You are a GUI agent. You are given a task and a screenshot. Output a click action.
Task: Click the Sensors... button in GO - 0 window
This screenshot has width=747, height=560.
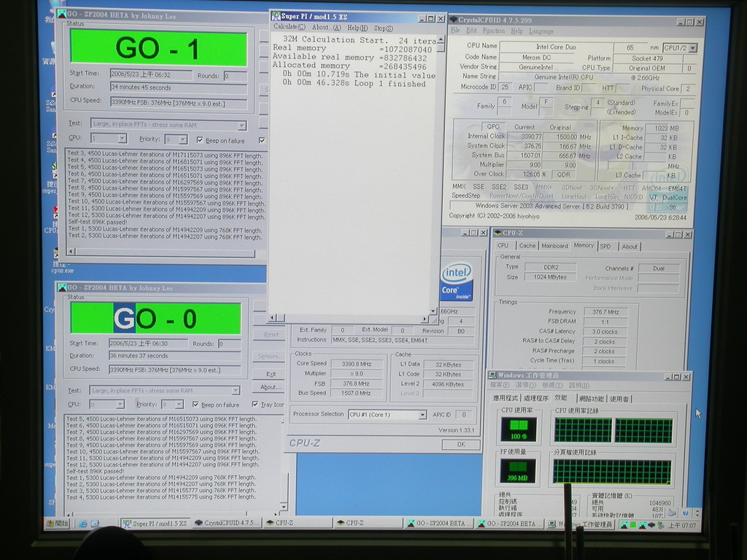pos(271,356)
